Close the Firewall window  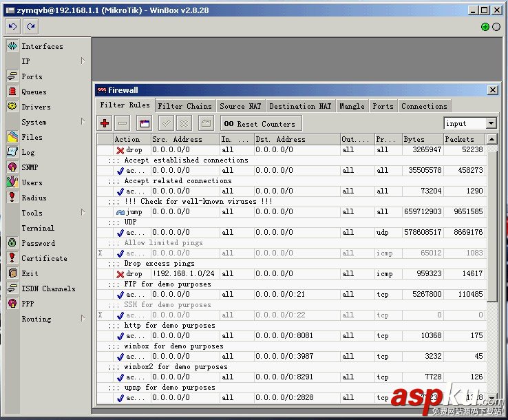pos(492,90)
